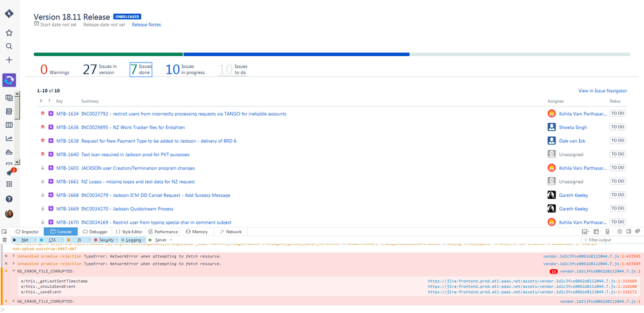Open Starred and recent star icon
This screenshot has height=313, width=644.
click(x=9, y=33)
